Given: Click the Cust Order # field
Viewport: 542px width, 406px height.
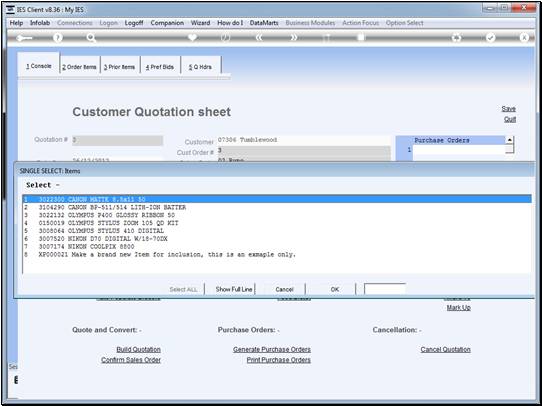Looking at the screenshot, I should click(304, 151).
